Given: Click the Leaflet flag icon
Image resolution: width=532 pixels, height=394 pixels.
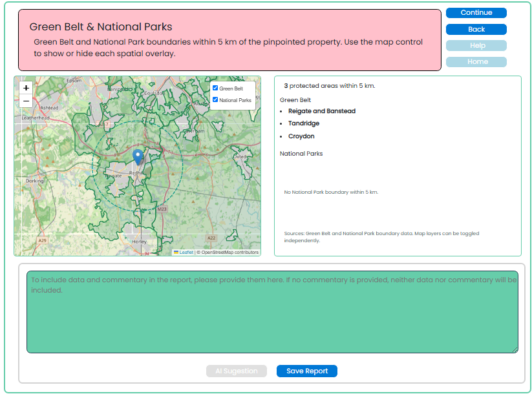Looking at the screenshot, I should click(x=176, y=253).
